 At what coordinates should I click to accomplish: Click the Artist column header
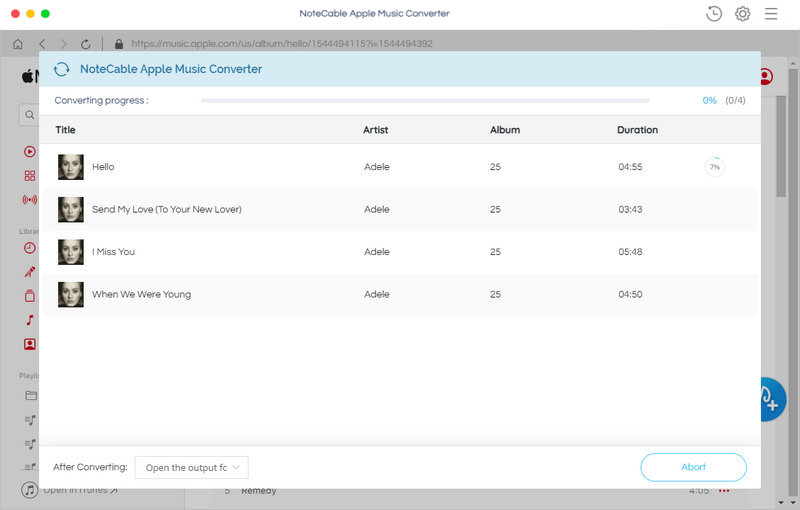tap(376, 130)
